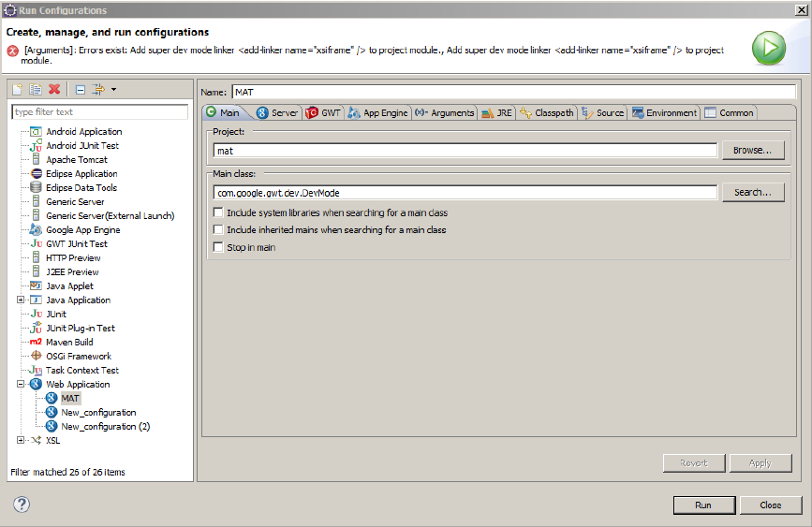812x527 pixels.
Task: Click the type filter text box
Action: [100, 111]
